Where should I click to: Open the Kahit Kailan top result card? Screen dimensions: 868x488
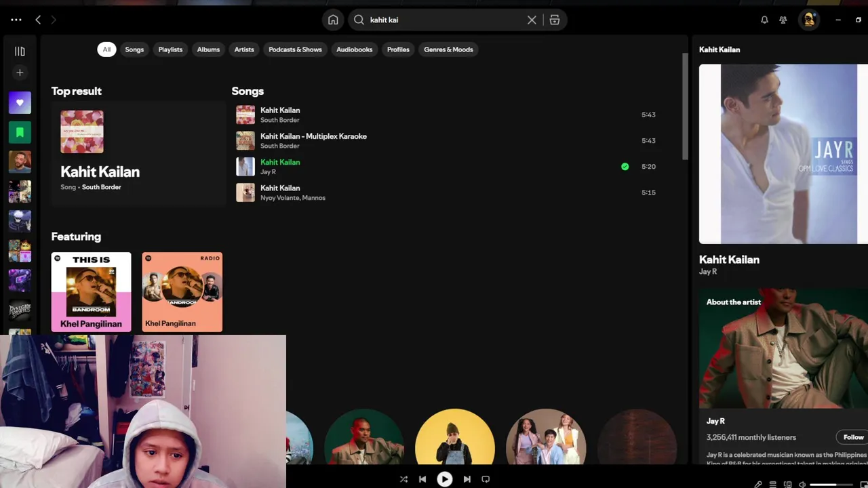click(x=138, y=153)
